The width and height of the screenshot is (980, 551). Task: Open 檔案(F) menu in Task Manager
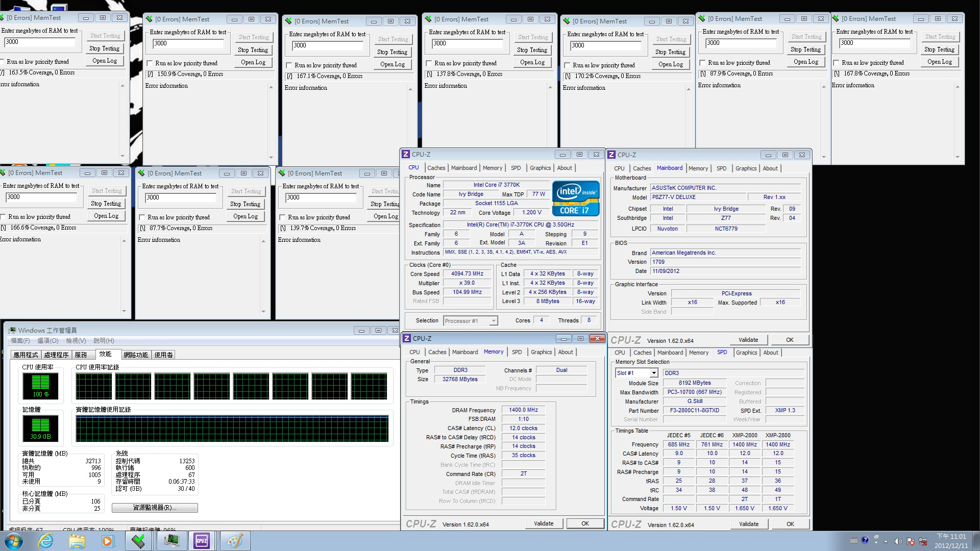tap(20, 341)
